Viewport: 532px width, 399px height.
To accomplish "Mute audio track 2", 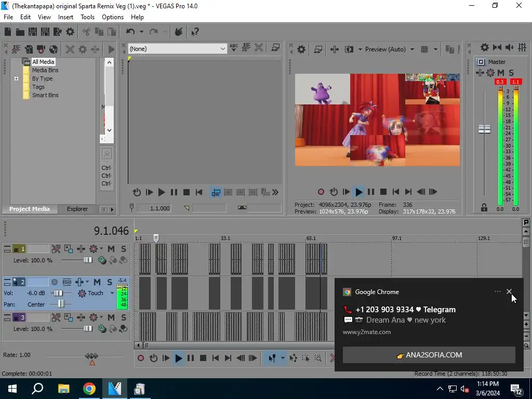I will point(97,282).
